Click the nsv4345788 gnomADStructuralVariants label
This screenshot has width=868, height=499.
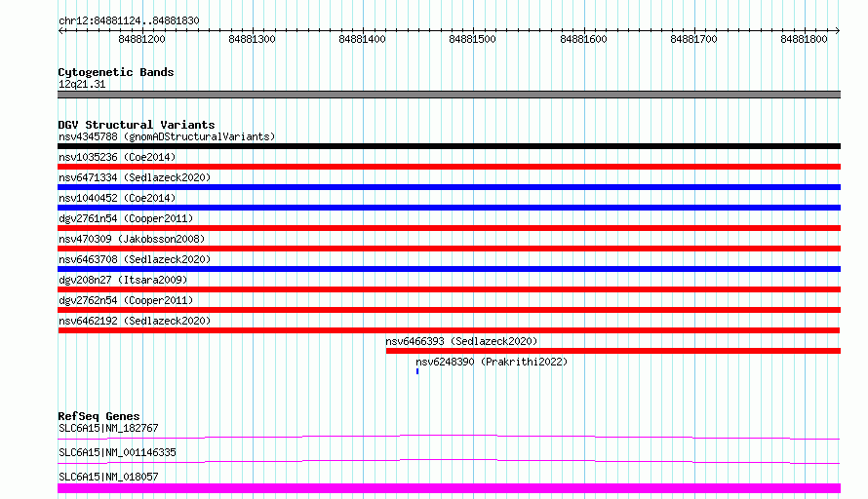point(167,136)
